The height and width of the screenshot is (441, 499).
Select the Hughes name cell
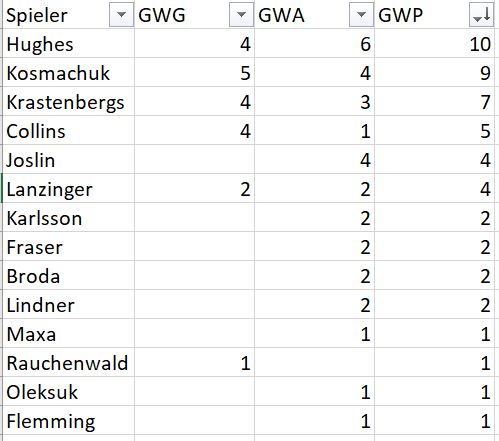click(x=68, y=43)
